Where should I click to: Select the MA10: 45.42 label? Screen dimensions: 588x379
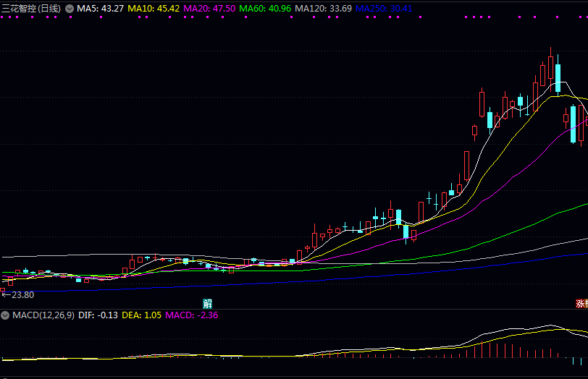154,9
